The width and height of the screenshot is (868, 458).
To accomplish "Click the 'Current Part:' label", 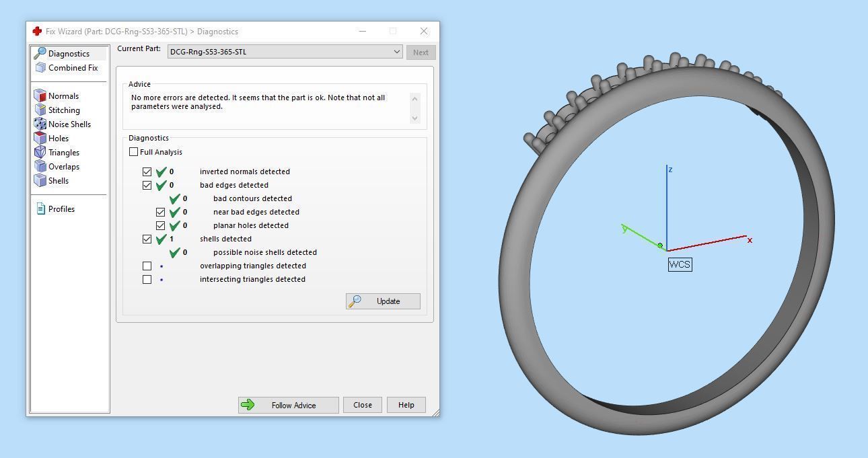I will (x=139, y=49).
